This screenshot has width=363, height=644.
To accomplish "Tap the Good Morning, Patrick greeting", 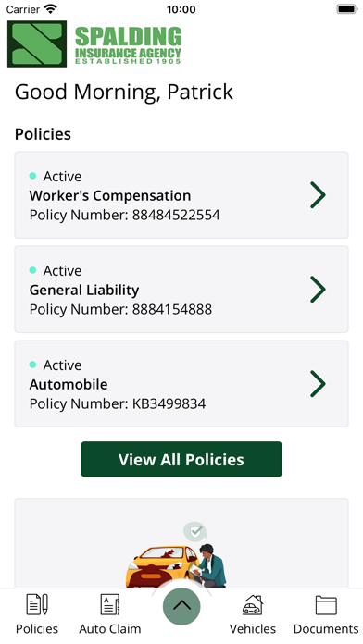I will coord(124,92).
